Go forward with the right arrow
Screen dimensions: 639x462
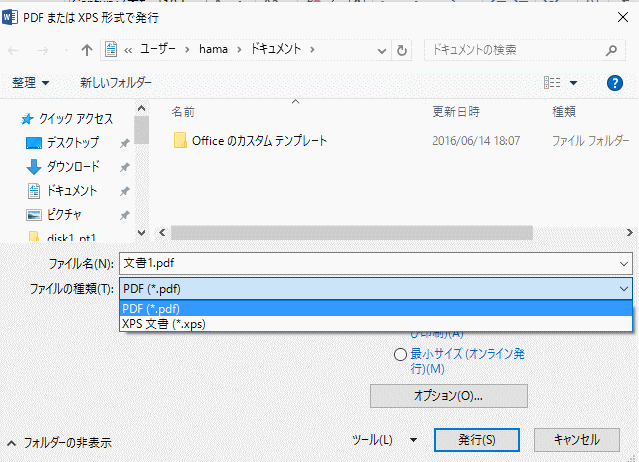click(42, 51)
